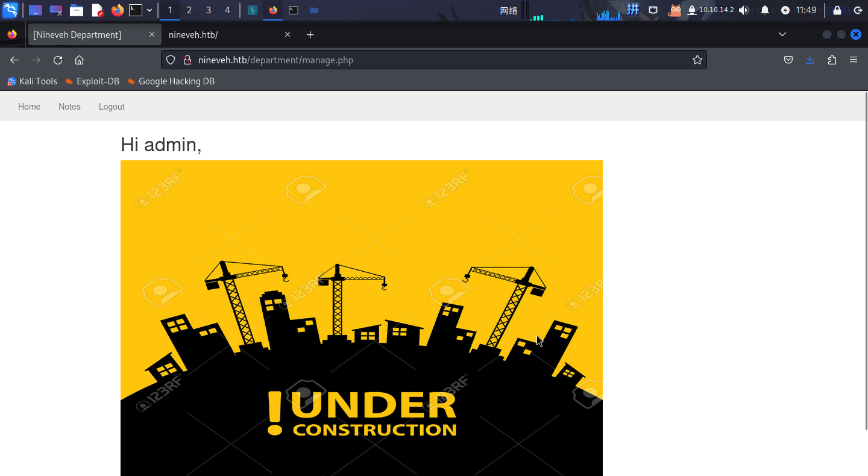Activate the terminal window in taskbar
Image resolution: width=868 pixels, height=476 pixels.
click(x=294, y=10)
